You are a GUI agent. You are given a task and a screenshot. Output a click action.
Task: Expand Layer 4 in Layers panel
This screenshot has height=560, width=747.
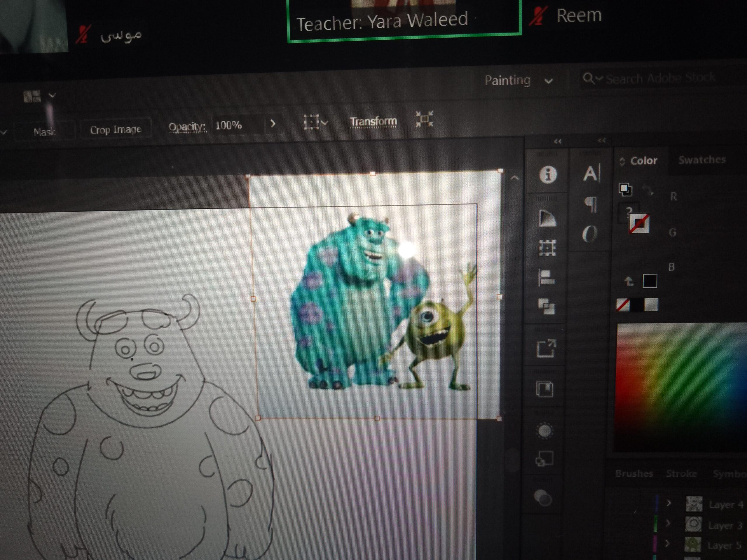669,503
